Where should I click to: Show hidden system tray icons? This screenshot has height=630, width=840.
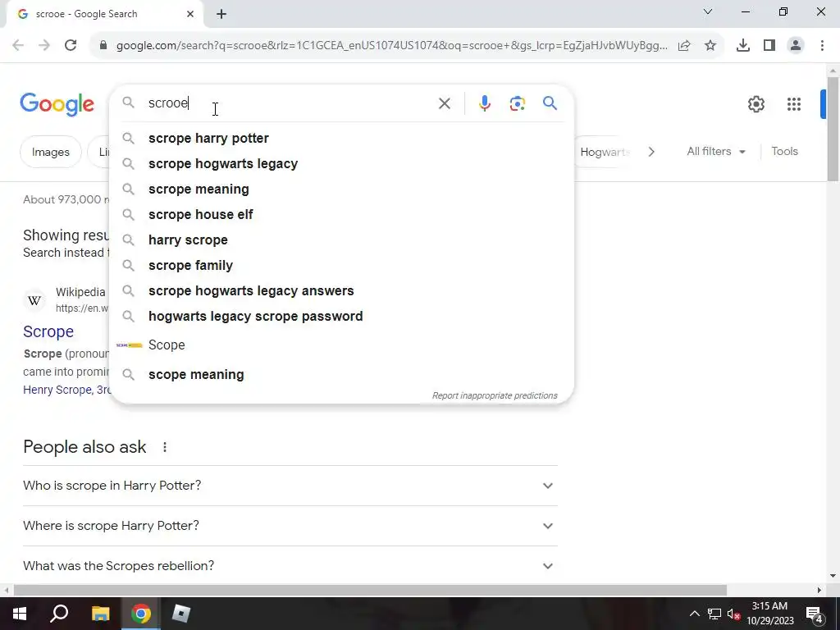tap(694, 614)
